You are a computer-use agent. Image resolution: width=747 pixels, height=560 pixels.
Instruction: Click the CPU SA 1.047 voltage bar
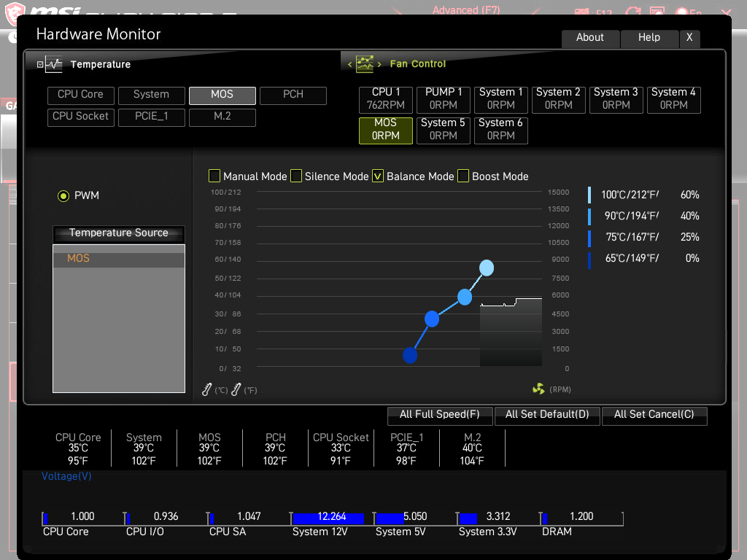[249, 518]
